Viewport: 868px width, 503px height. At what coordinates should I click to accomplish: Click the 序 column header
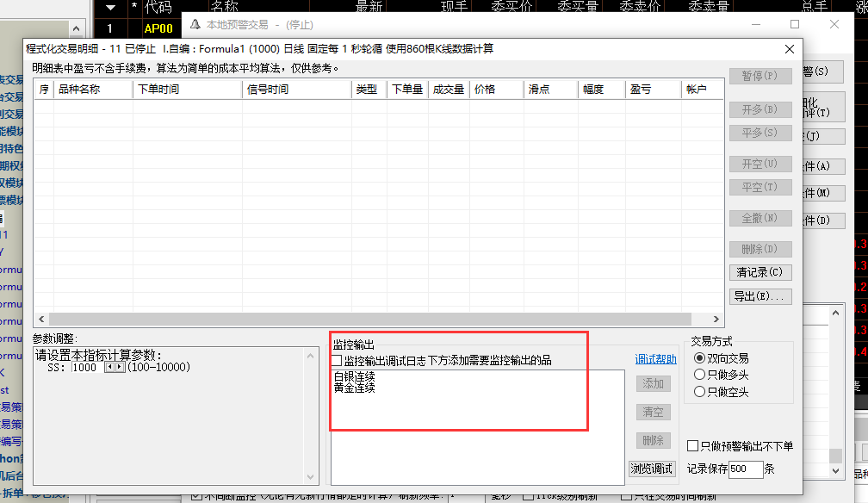point(44,90)
